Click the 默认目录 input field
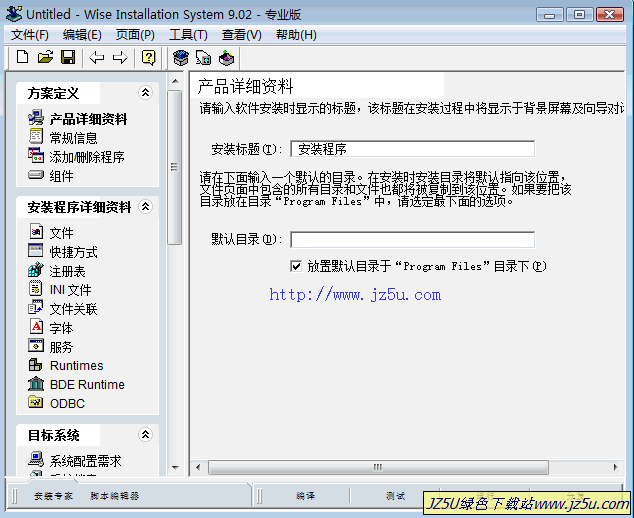 [x=412, y=239]
